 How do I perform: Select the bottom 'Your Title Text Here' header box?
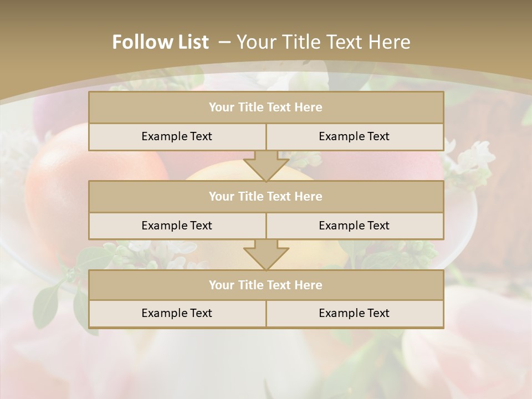[266, 285]
